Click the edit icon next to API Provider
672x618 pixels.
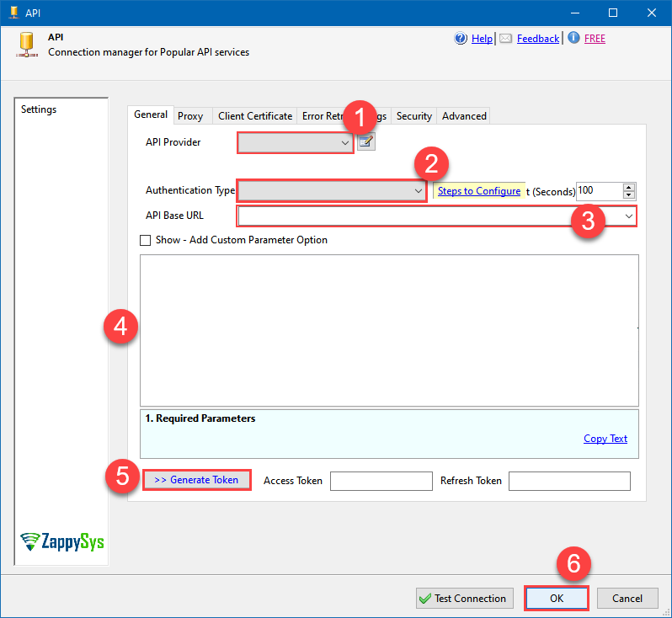click(x=366, y=141)
